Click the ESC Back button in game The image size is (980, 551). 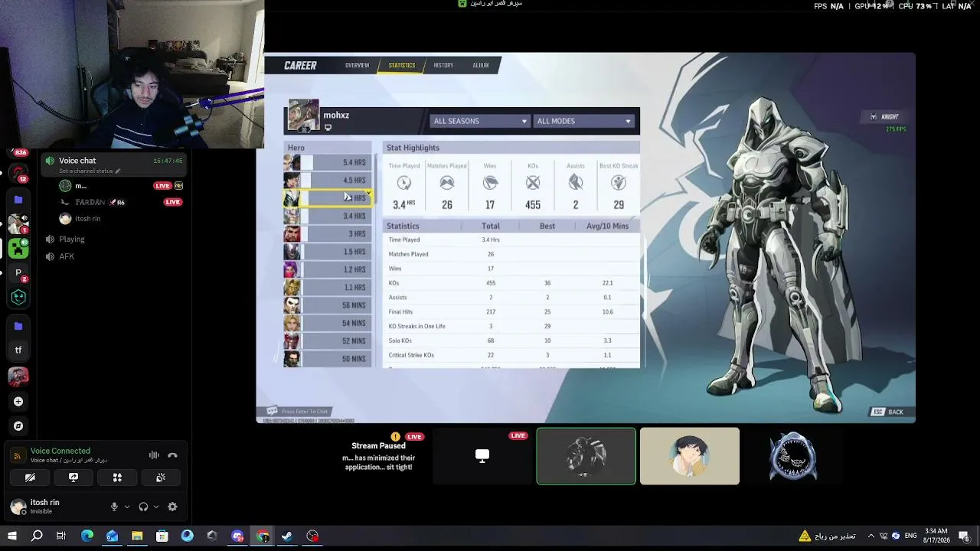pyautogui.click(x=888, y=412)
